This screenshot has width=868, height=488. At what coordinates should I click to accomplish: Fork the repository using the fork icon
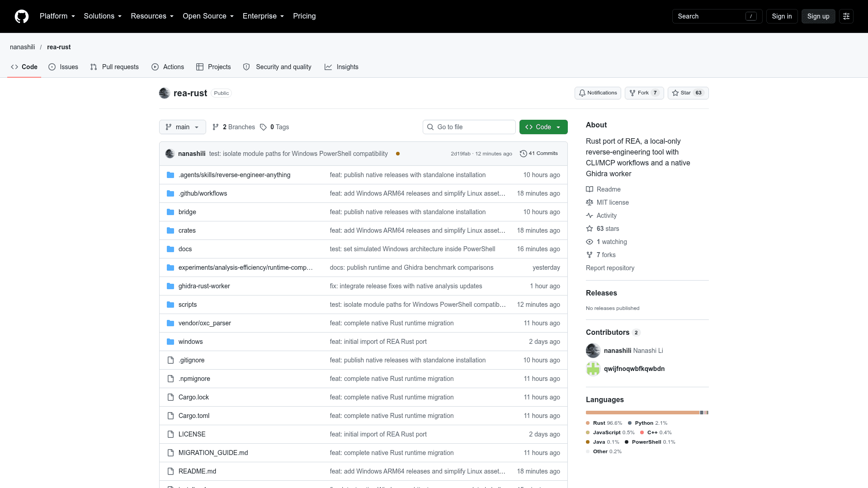coord(632,93)
